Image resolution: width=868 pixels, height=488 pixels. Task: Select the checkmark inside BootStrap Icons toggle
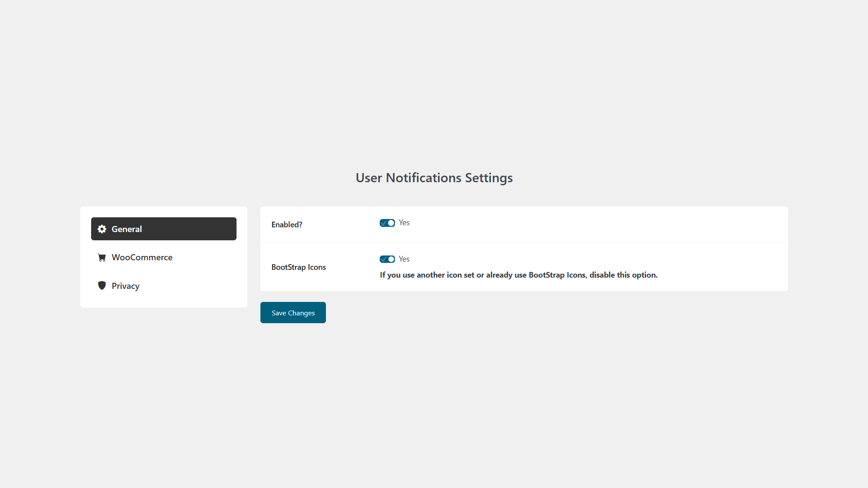(x=384, y=259)
